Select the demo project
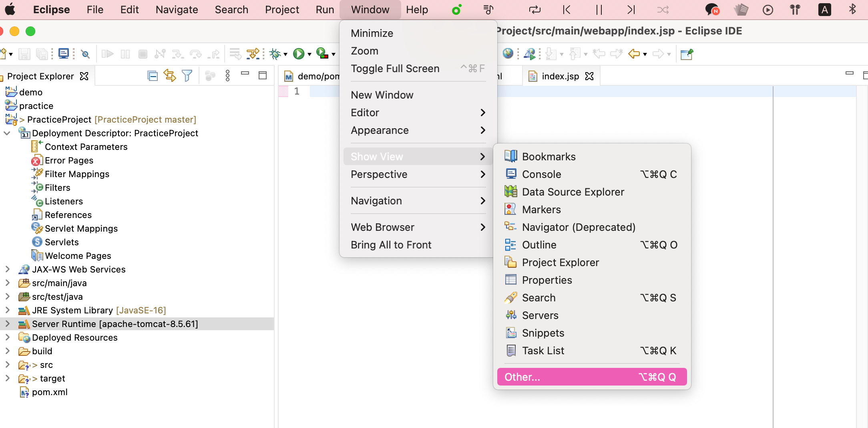The width and height of the screenshot is (868, 428). click(31, 92)
